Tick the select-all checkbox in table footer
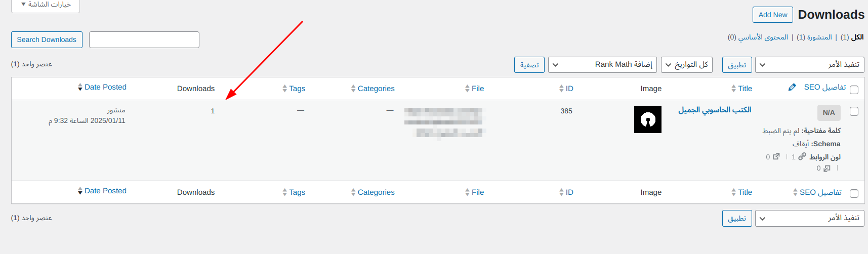Viewport: 868px width, 254px height. pyautogui.click(x=854, y=193)
